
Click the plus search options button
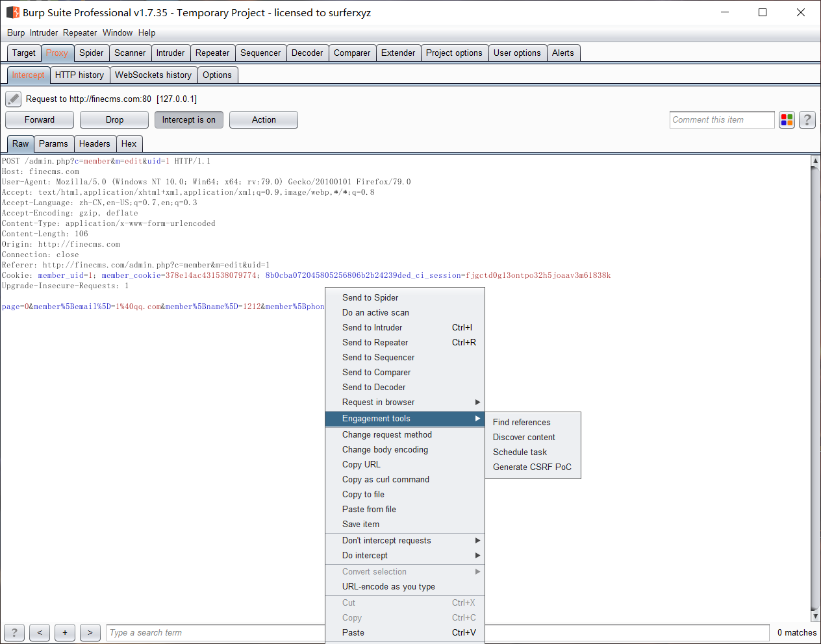(65, 632)
